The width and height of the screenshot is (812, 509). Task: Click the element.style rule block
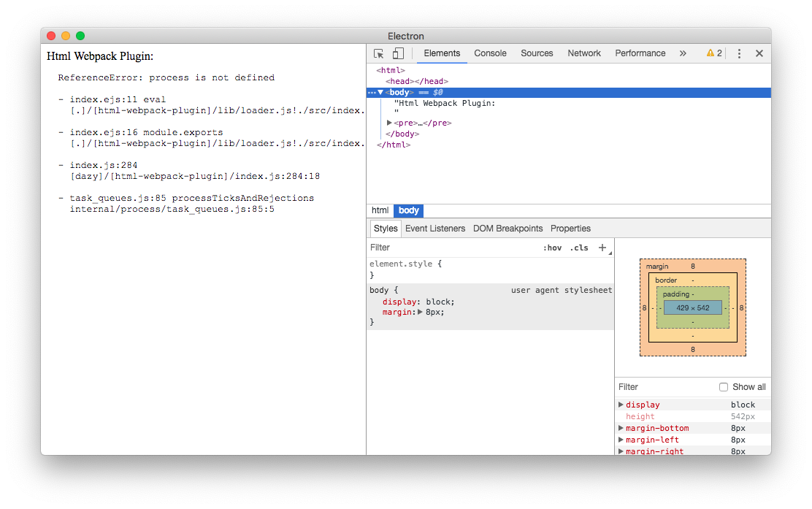(490, 269)
